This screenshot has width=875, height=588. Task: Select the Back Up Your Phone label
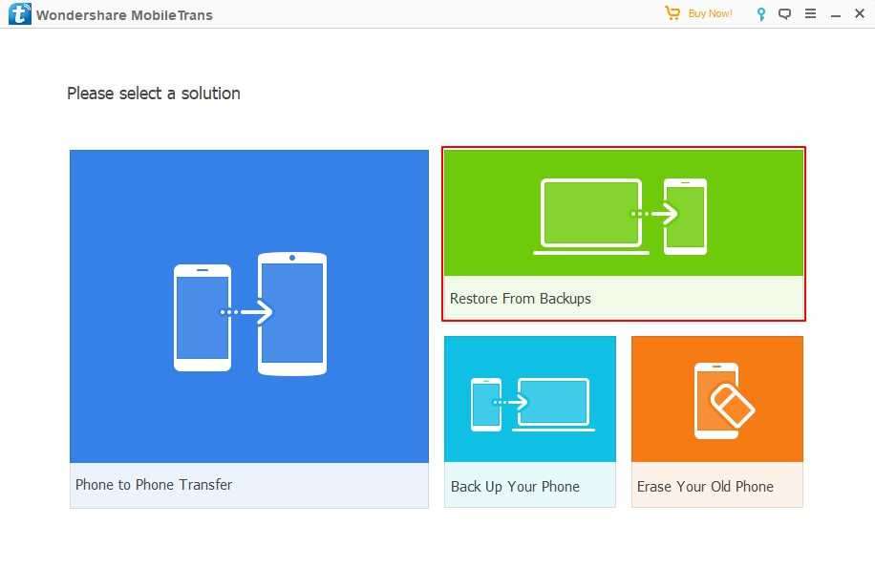(515, 487)
